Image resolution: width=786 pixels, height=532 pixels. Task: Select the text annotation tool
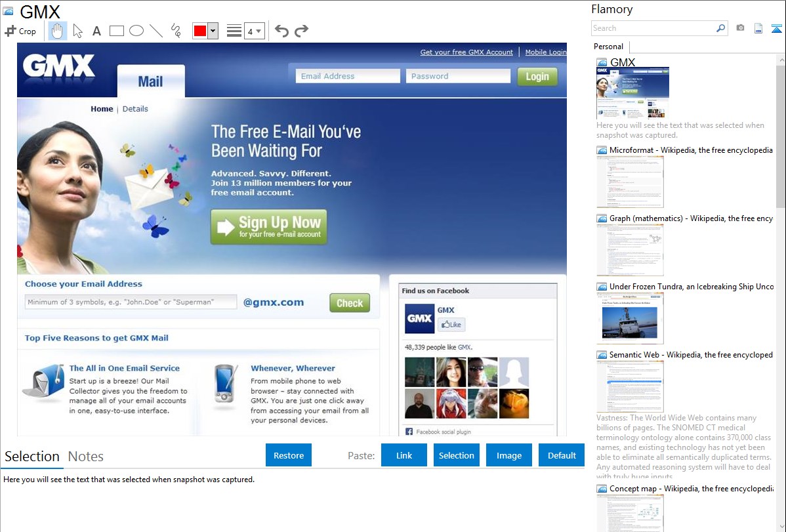coord(96,31)
